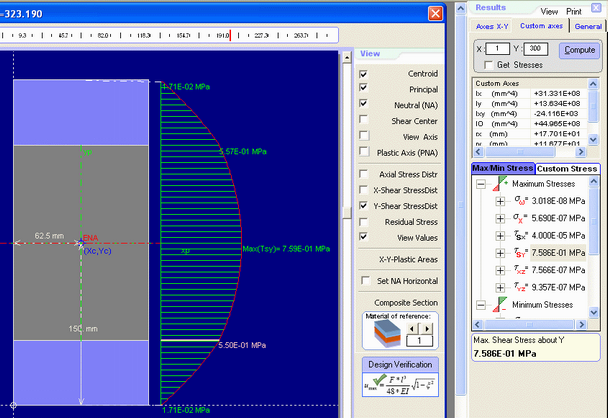Expand the τsy 7.586E-01 MPa entry
608x418 pixels.
pos(500,253)
